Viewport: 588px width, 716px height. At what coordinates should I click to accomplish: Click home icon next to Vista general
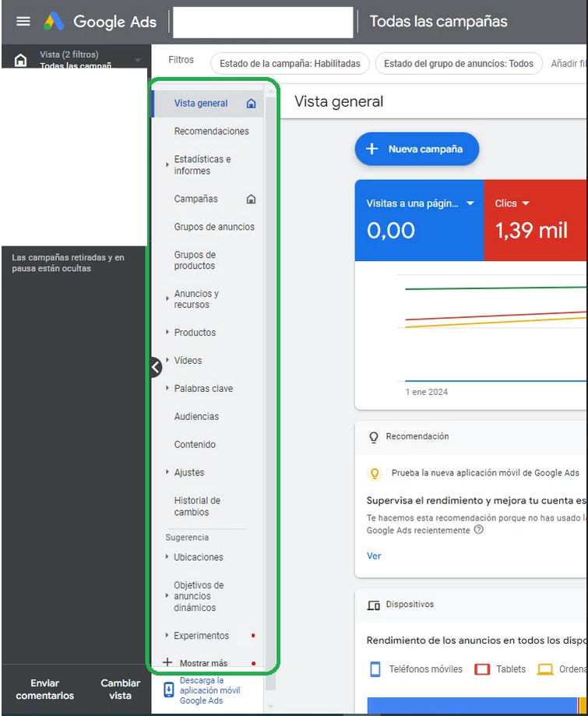pos(251,104)
